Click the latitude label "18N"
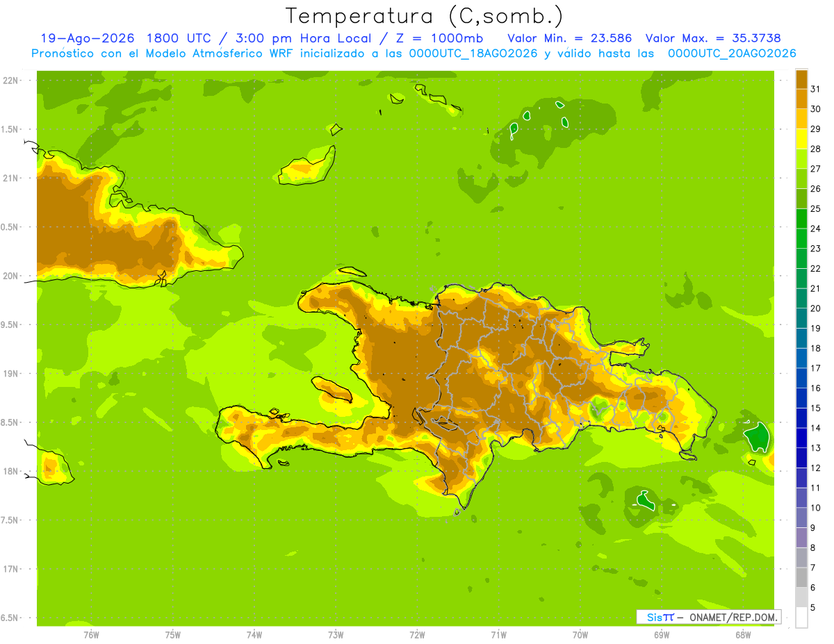This screenshot has width=834, height=644. tap(10, 472)
